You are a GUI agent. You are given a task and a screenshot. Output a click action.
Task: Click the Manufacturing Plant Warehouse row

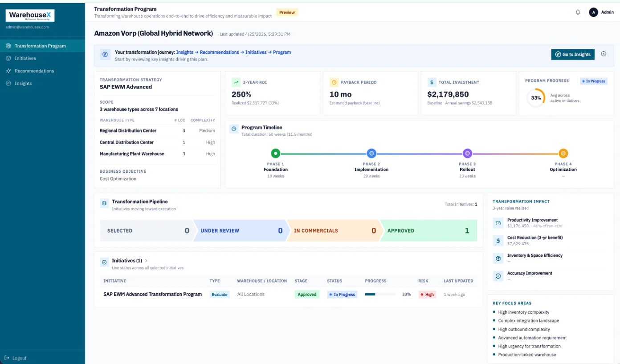[157, 154]
